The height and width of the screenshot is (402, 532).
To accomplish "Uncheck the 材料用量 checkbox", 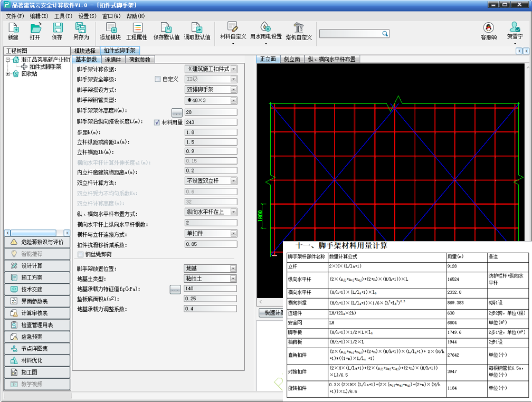I will [x=157, y=122].
